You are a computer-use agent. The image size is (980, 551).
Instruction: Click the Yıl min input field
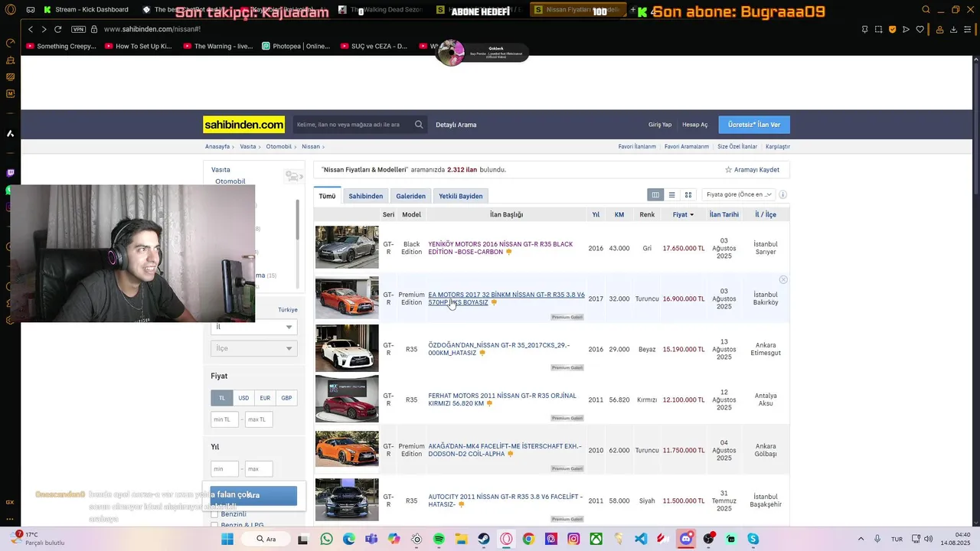pyautogui.click(x=224, y=468)
